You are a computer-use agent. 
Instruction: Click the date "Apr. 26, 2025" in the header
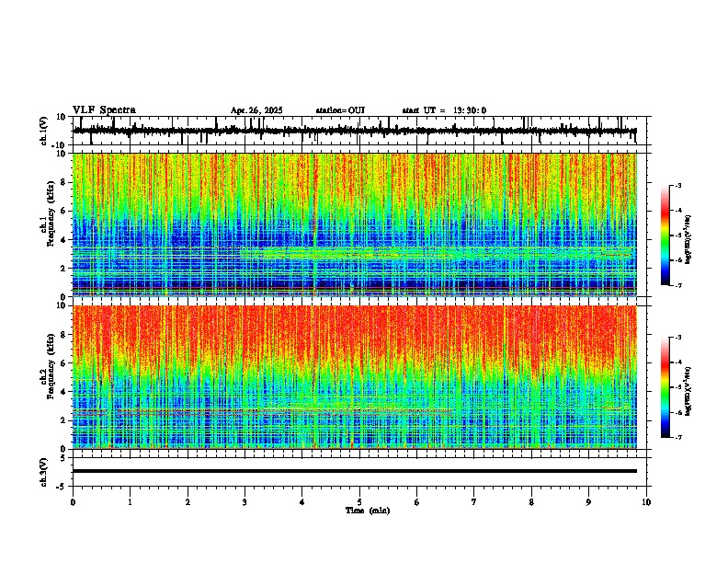tap(256, 110)
